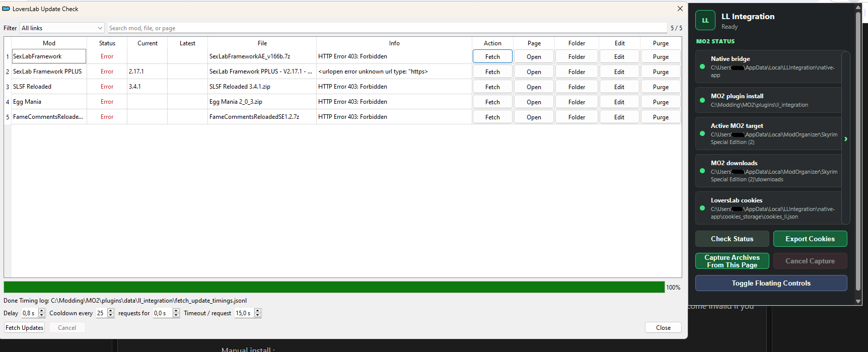Click the LL Integration logo icon

705,21
